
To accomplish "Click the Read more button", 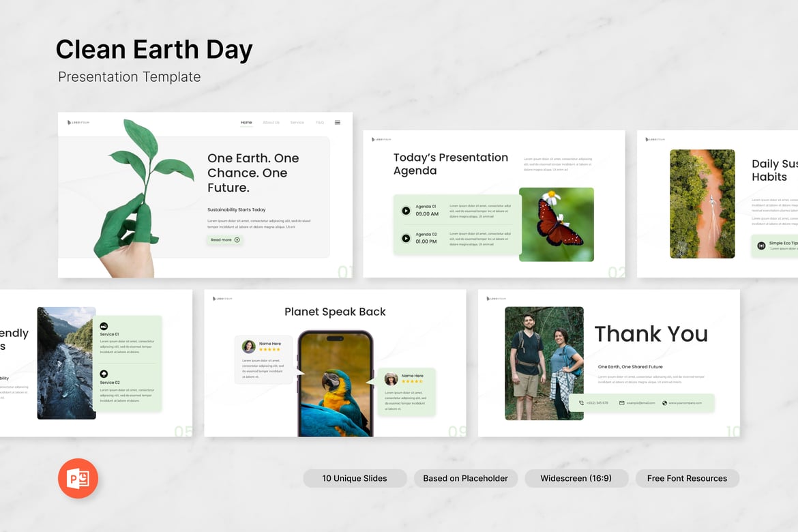I will 224,240.
